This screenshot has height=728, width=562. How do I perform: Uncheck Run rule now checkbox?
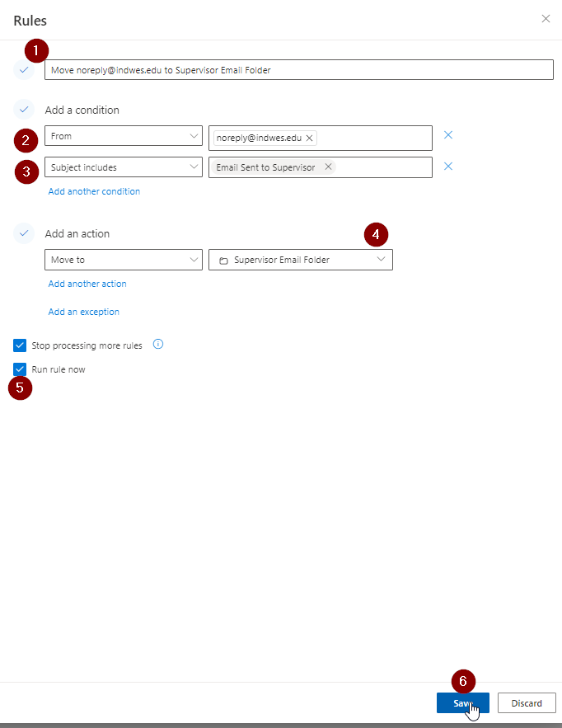[20, 369]
